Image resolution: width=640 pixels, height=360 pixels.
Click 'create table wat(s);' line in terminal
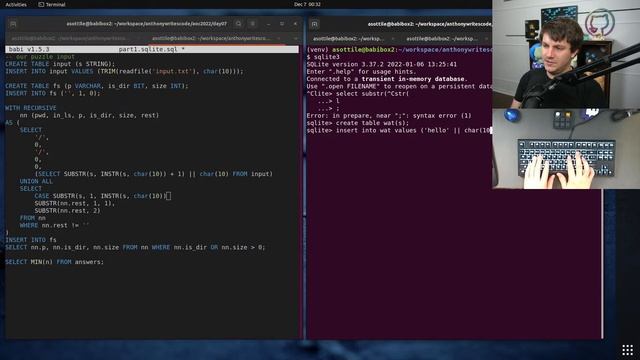pos(358,123)
